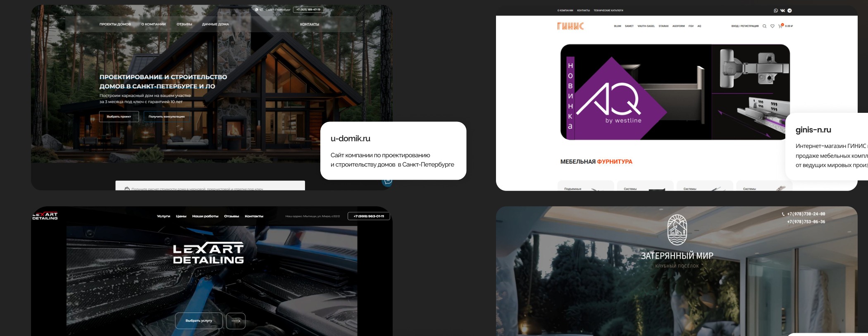Open WhatsApp icon in ГИНИС site header
This screenshot has width=868, height=336.
[x=776, y=11]
